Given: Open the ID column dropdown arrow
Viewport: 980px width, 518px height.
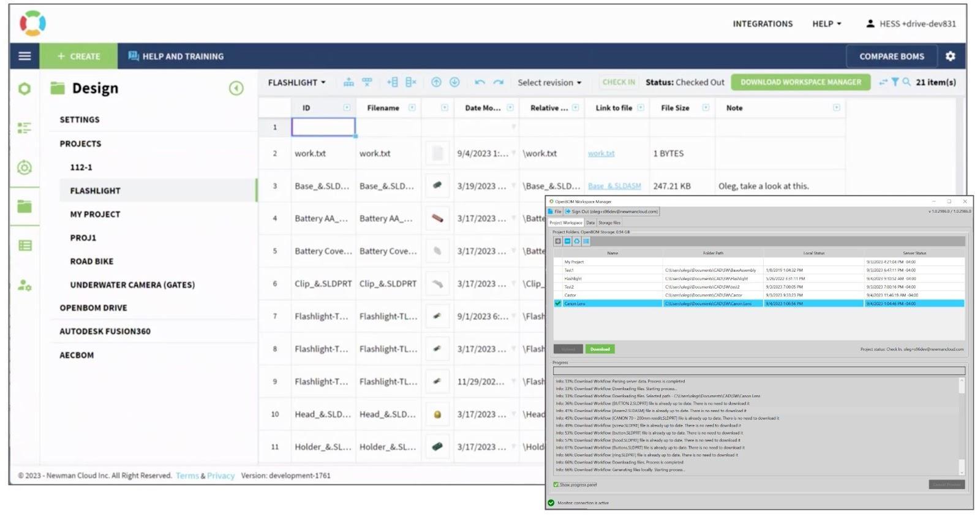Looking at the screenshot, I should pyautogui.click(x=347, y=108).
